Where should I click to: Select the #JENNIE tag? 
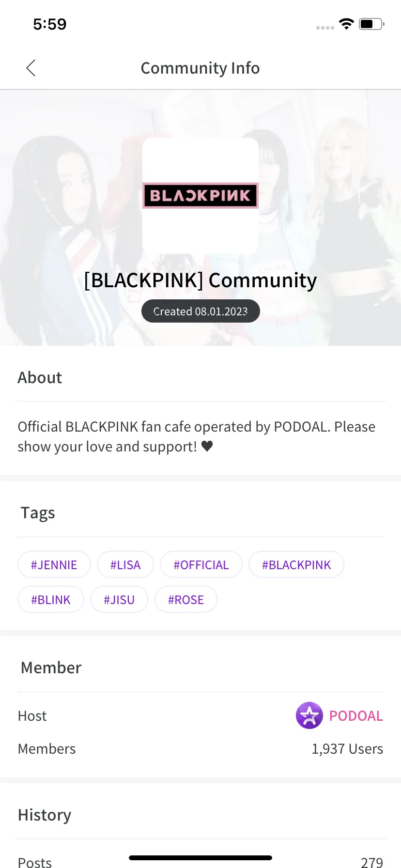coord(54,565)
